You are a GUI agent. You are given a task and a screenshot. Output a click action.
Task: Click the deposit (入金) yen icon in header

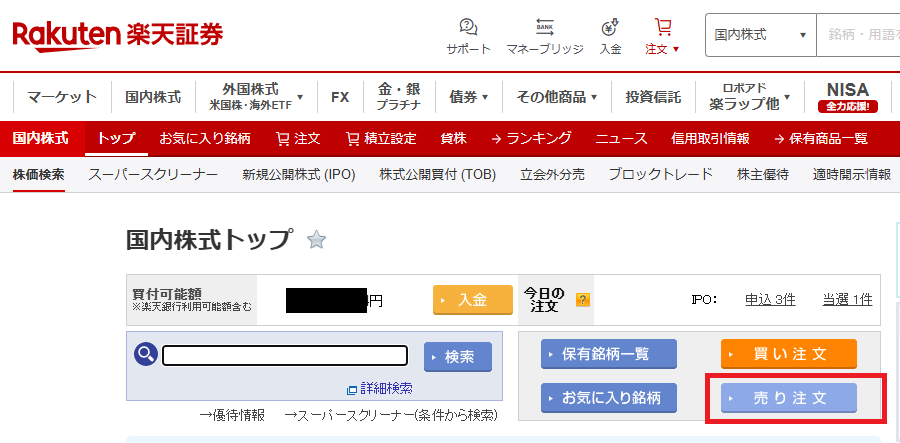point(610,27)
